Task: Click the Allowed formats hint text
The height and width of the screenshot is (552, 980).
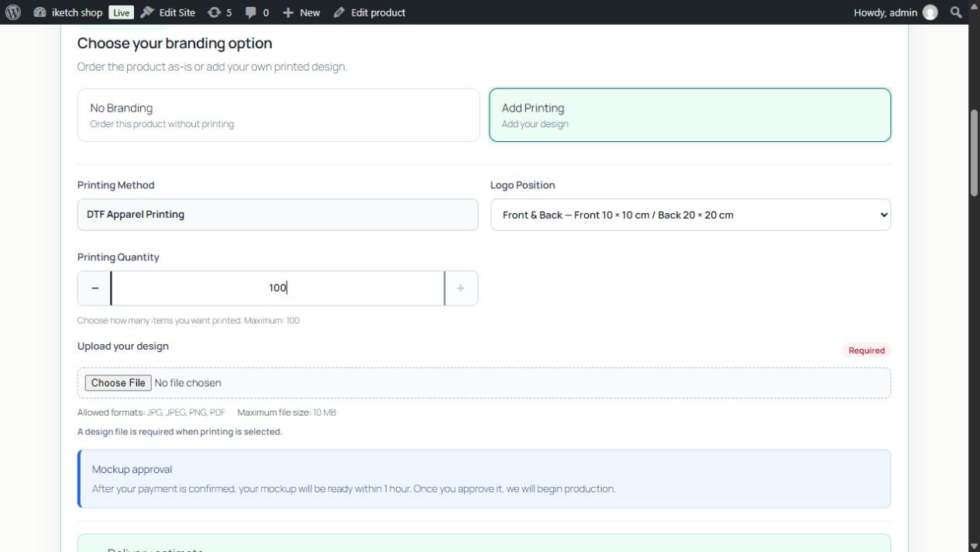Action: click(151, 412)
